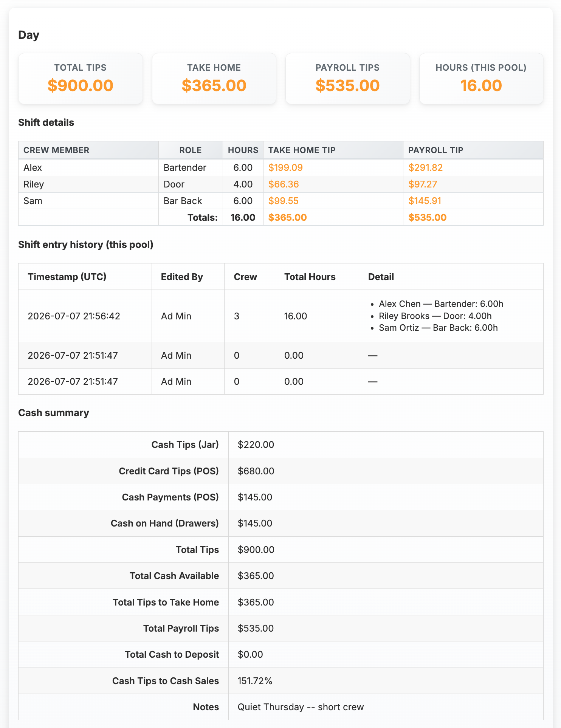The height and width of the screenshot is (728, 561).
Task: Click the Cash on Hand (Drawers) label
Action: [x=165, y=523]
